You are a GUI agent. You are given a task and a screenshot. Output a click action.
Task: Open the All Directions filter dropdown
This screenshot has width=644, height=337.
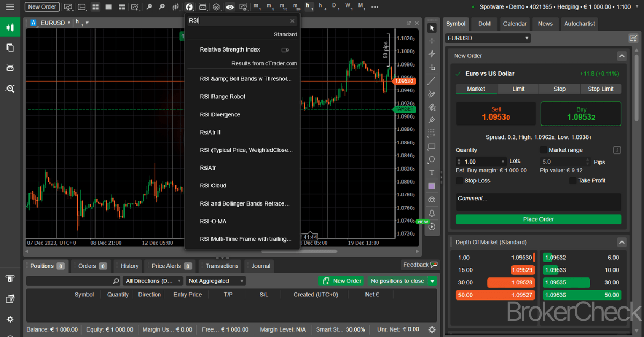click(x=153, y=281)
